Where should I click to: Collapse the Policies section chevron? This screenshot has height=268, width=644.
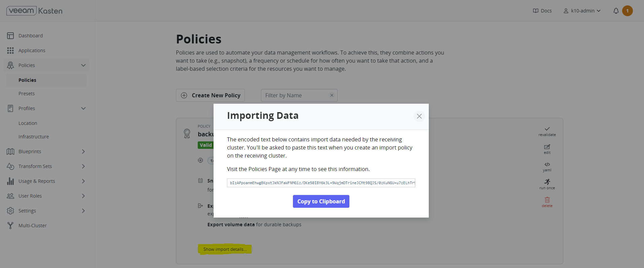[83, 65]
